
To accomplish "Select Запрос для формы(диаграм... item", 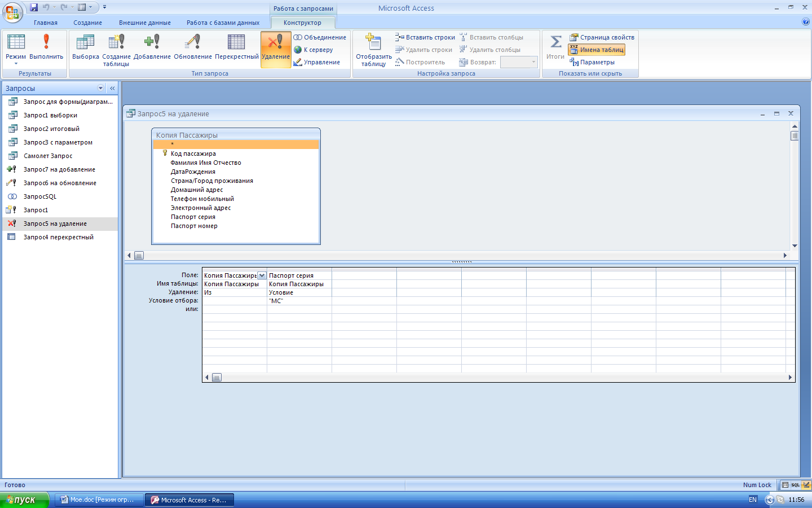I will click(x=60, y=102).
